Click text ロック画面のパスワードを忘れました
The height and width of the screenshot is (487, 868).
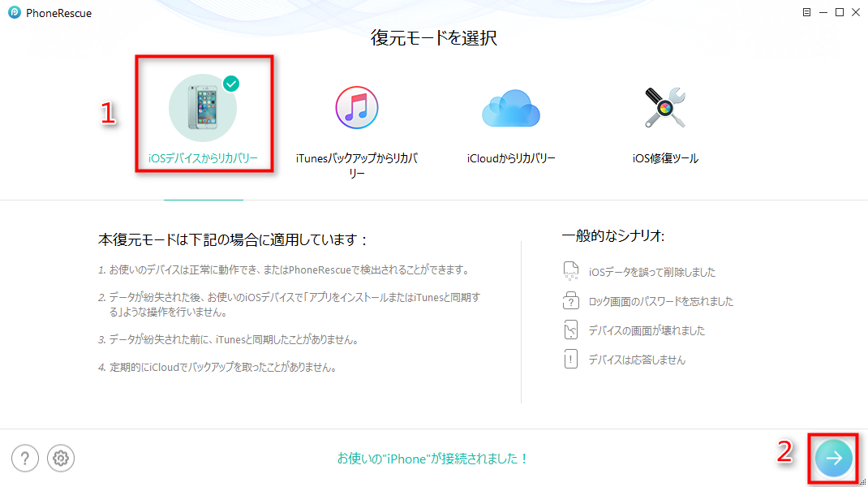(x=660, y=301)
